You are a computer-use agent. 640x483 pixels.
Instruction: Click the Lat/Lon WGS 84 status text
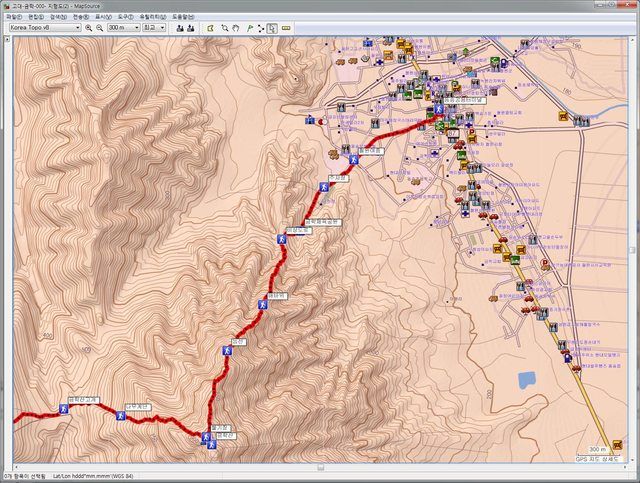point(93,476)
